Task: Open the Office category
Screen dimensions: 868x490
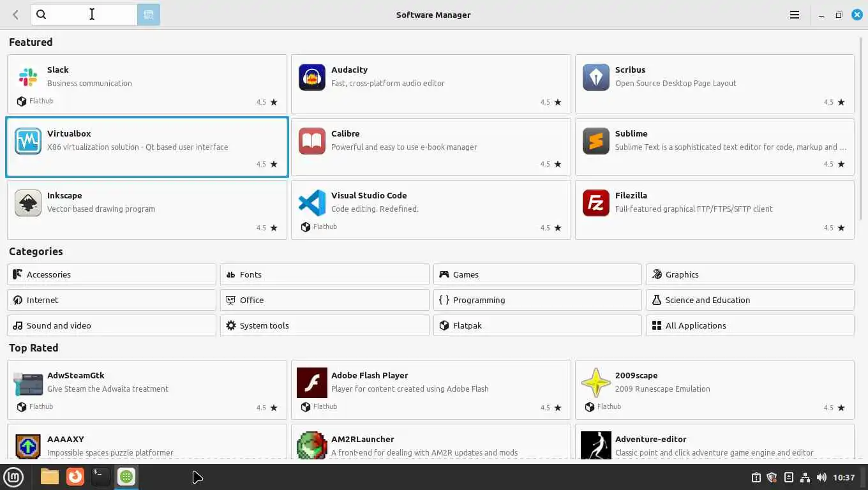Action: coord(324,300)
